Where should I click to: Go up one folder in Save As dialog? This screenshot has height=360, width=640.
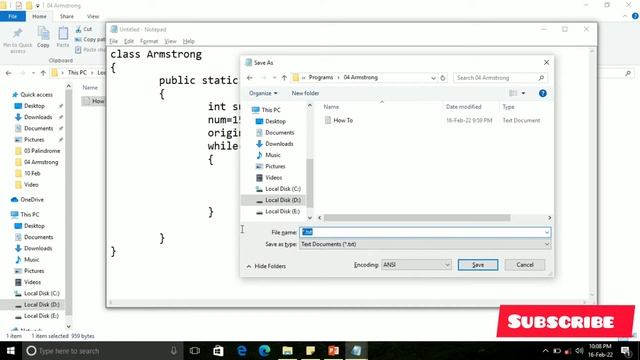pyautogui.click(x=284, y=78)
